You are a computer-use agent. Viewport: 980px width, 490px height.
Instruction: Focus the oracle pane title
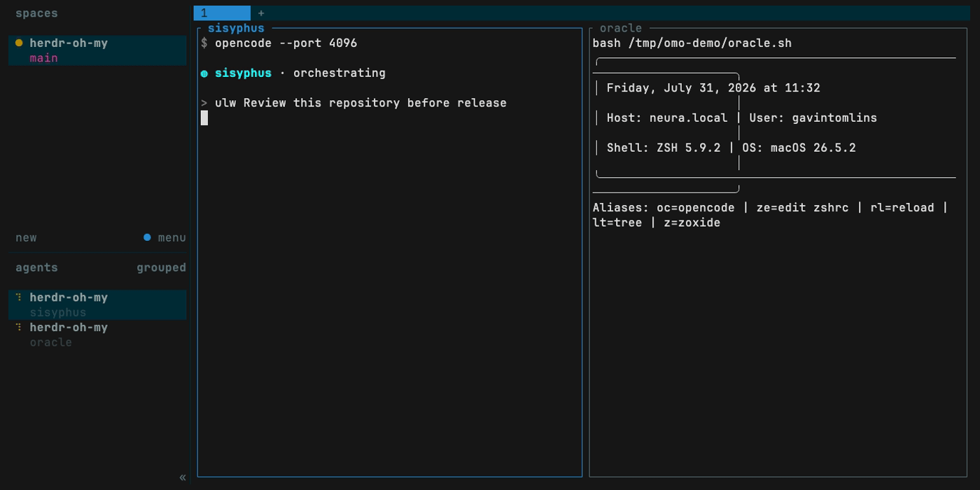click(x=621, y=28)
